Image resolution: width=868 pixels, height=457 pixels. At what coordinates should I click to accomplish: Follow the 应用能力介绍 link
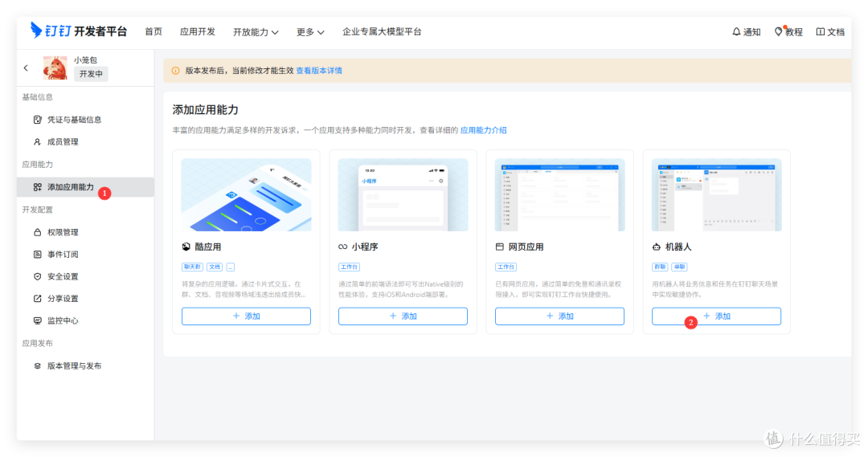pyautogui.click(x=483, y=131)
